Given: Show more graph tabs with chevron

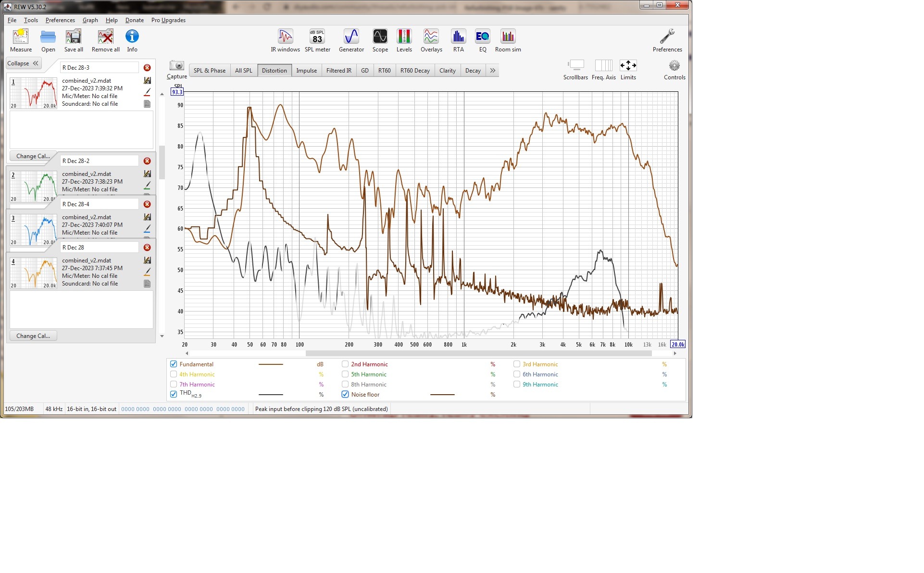Looking at the screenshot, I should click(x=493, y=71).
